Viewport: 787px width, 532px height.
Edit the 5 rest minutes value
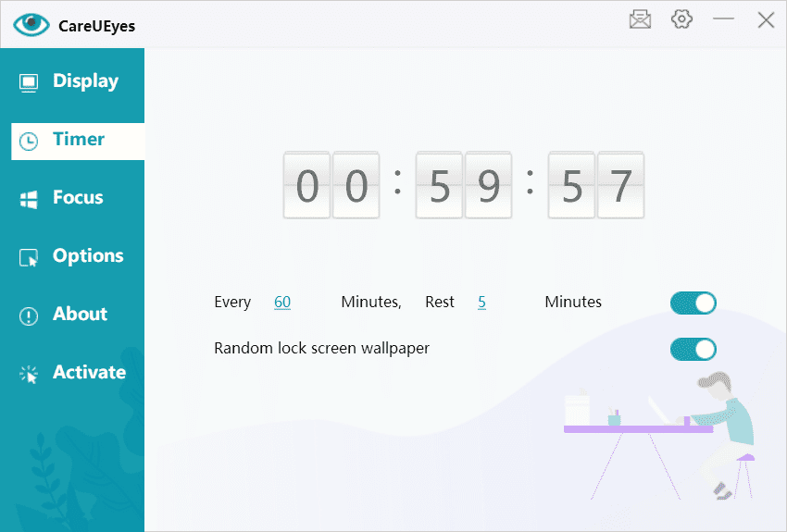point(481,302)
